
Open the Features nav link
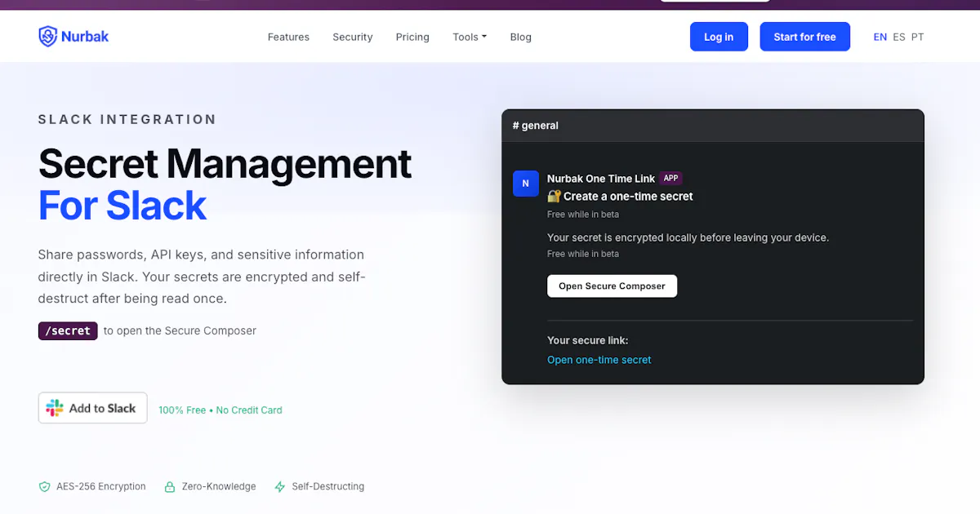288,37
